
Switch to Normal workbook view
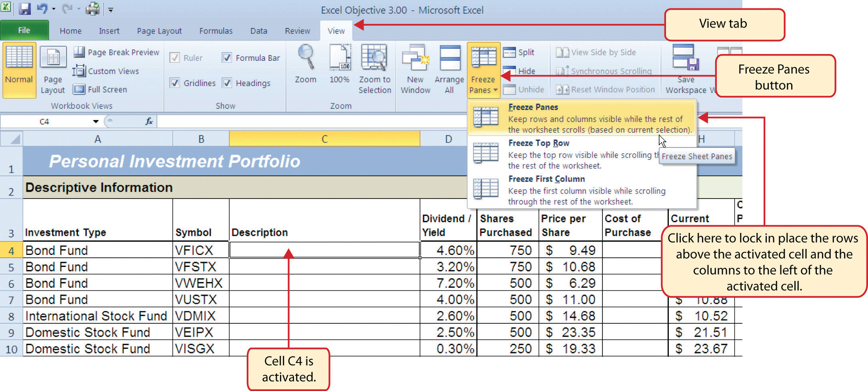coord(19,70)
